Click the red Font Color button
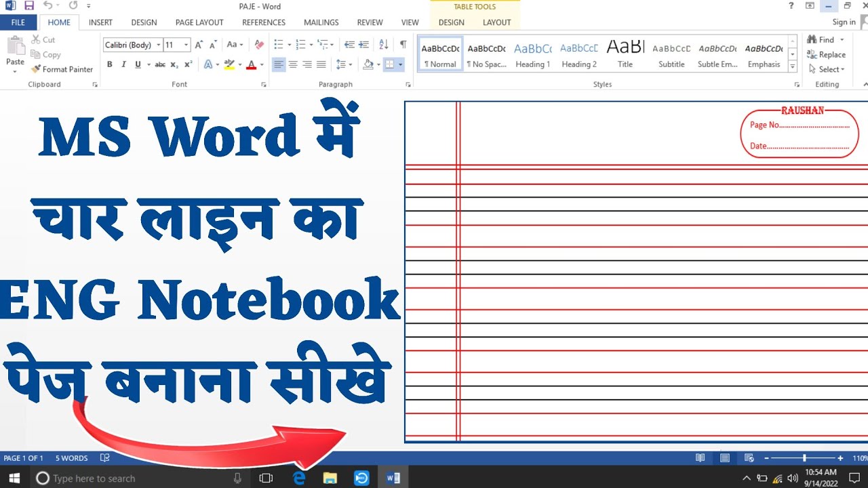Screen dimensions: 868x488 coord(251,64)
